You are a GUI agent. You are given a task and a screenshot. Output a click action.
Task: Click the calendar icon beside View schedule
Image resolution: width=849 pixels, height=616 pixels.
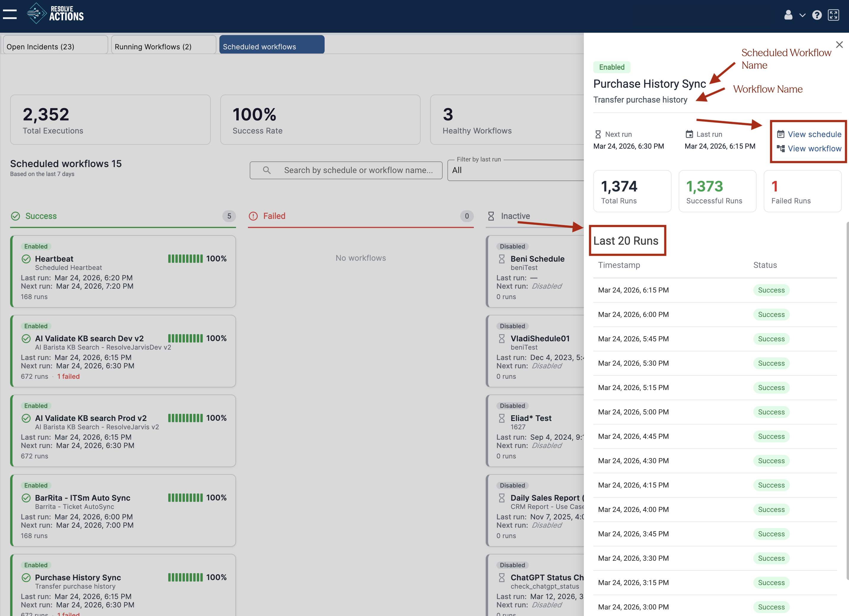coord(781,134)
